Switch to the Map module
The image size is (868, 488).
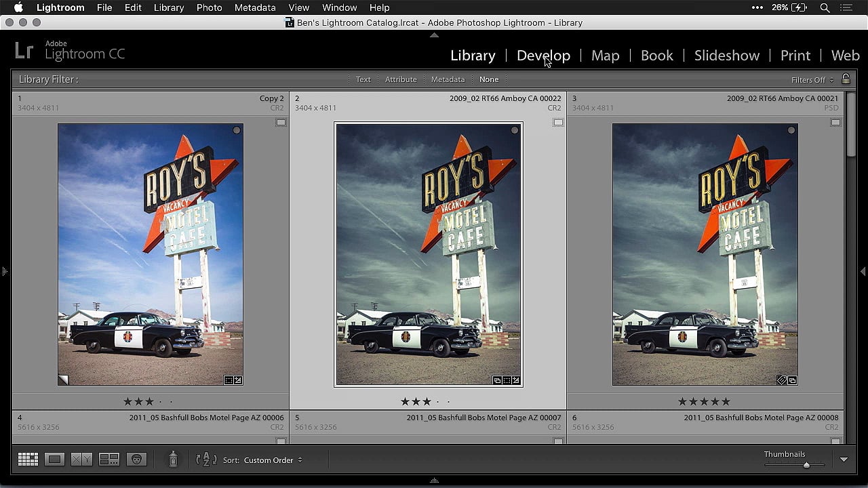605,56
